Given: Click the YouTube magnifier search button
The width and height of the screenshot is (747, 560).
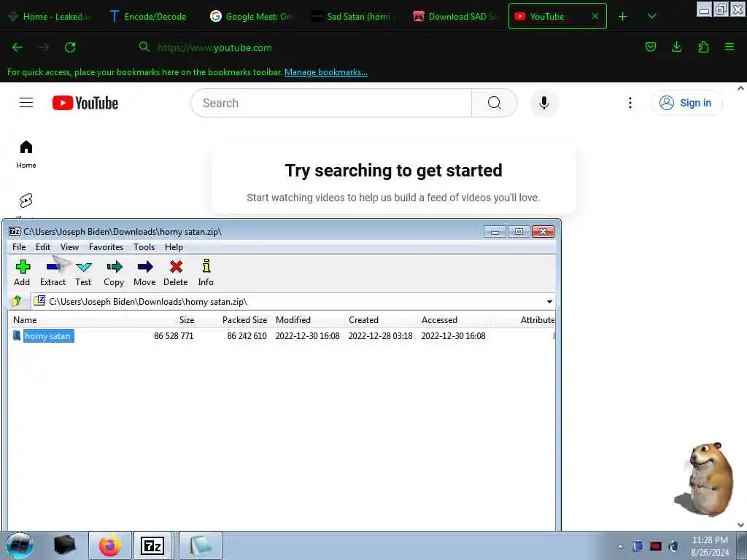Looking at the screenshot, I should click(495, 103).
